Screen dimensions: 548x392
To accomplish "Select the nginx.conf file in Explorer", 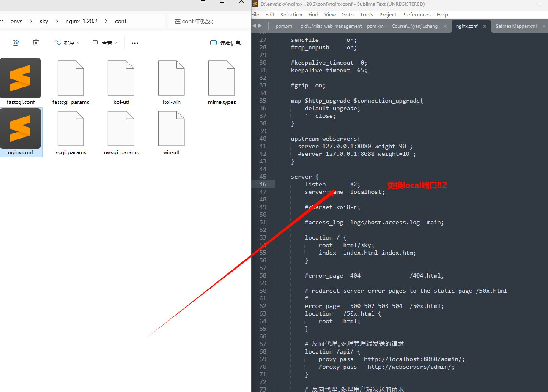I will tap(21, 132).
